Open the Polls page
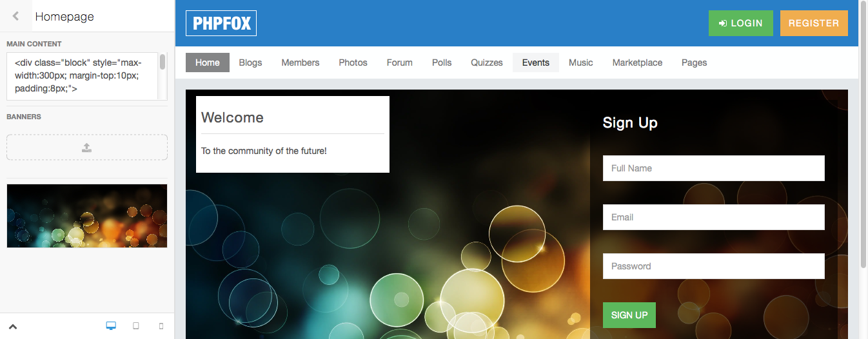The image size is (868, 339). (442, 63)
